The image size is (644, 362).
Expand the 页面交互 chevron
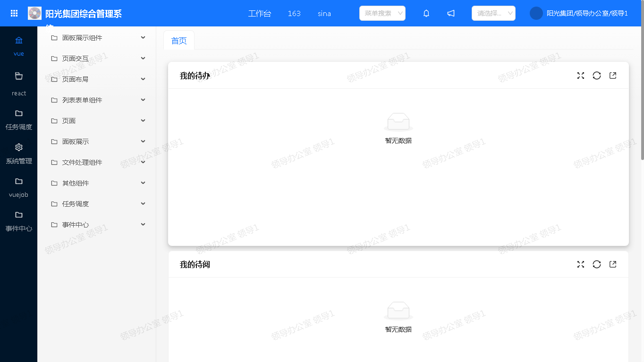point(143,58)
